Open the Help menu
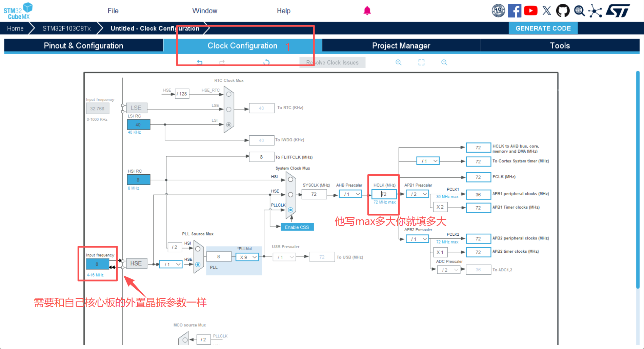 tap(283, 11)
